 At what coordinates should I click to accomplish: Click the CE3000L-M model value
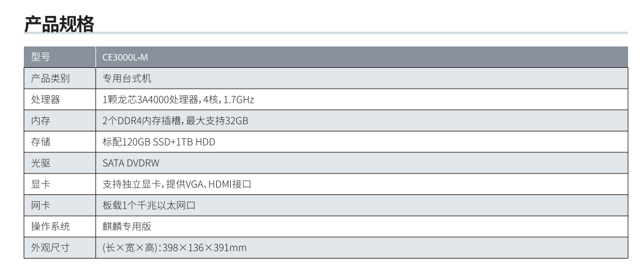125,57
